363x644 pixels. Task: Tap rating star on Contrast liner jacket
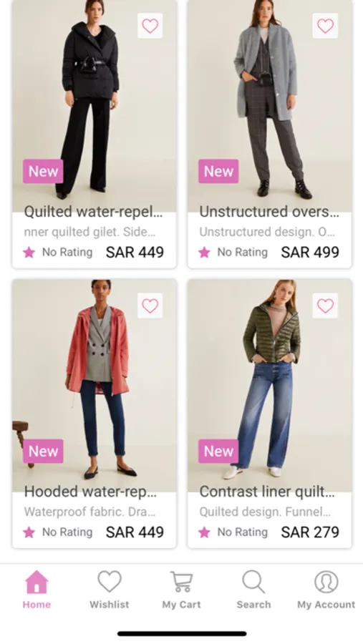click(x=204, y=532)
